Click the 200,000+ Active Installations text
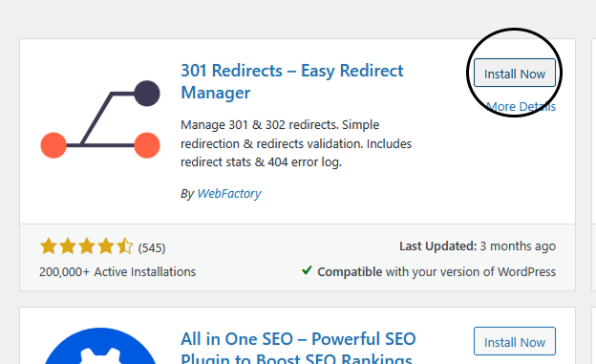The image size is (596, 364). [117, 272]
